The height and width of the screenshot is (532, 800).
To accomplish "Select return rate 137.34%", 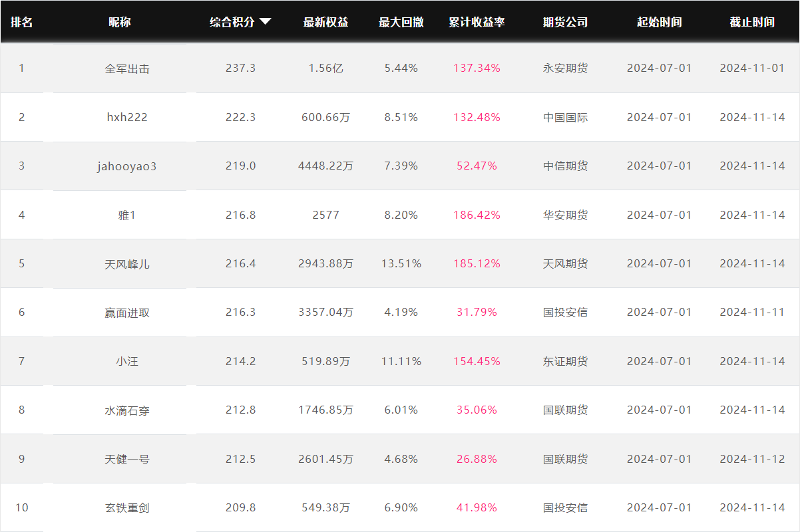I will point(477,68).
